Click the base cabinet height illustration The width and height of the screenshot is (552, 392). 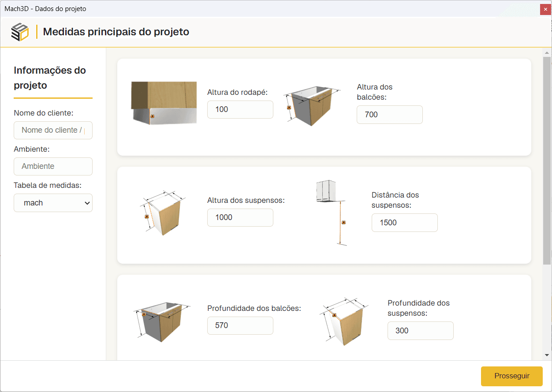[x=312, y=105]
